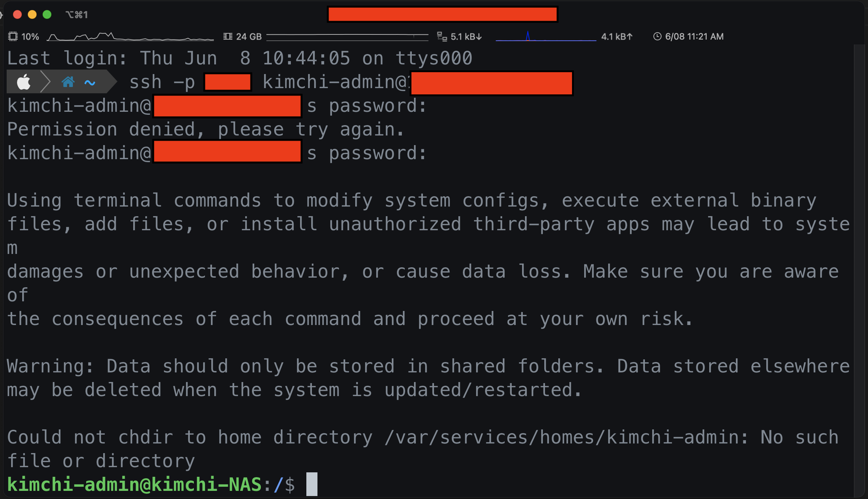Click the CPU usage sparkline graph
868x499 pixels.
(x=130, y=37)
